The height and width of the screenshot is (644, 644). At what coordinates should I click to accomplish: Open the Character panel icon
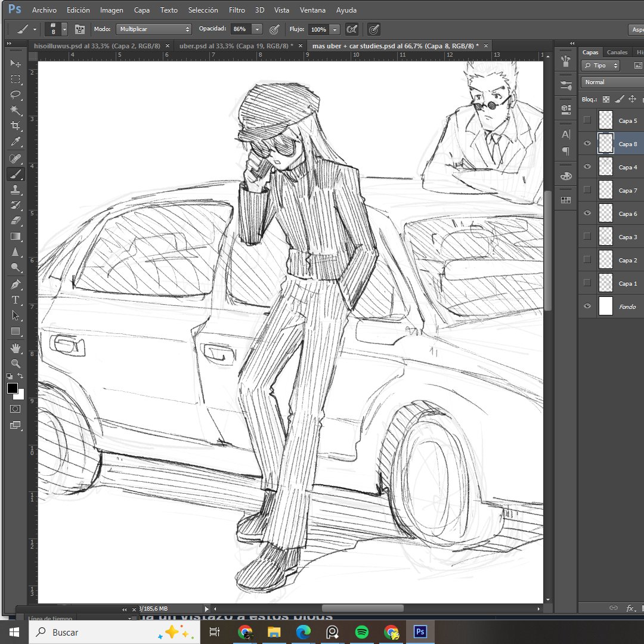(x=565, y=134)
